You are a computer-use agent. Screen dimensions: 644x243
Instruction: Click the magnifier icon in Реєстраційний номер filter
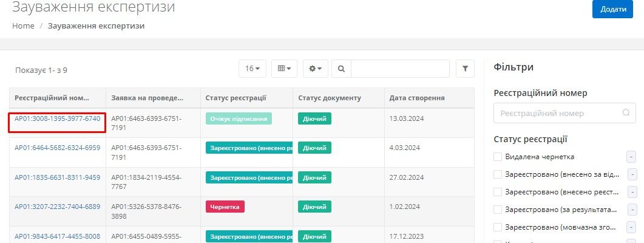click(626, 113)
